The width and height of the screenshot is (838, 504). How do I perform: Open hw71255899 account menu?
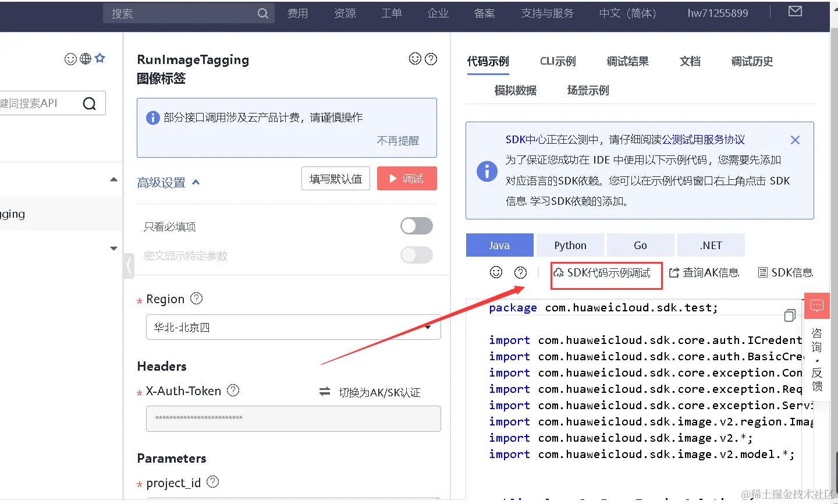click(718, 13)
